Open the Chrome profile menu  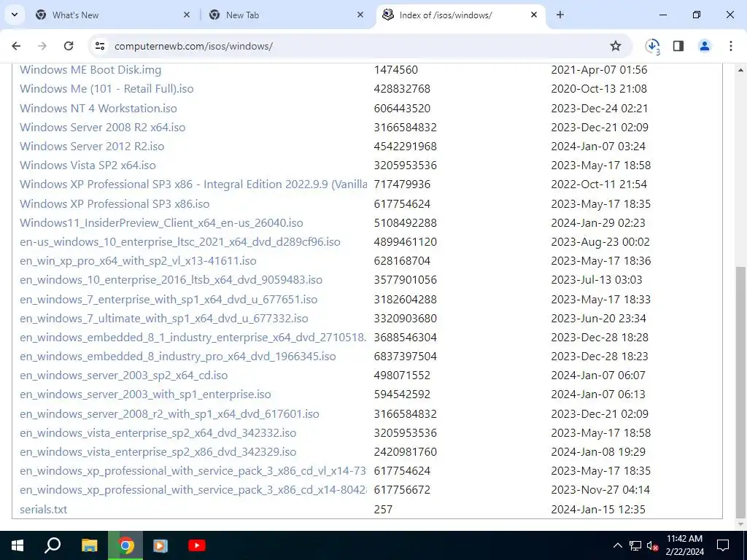click(705, 46)
